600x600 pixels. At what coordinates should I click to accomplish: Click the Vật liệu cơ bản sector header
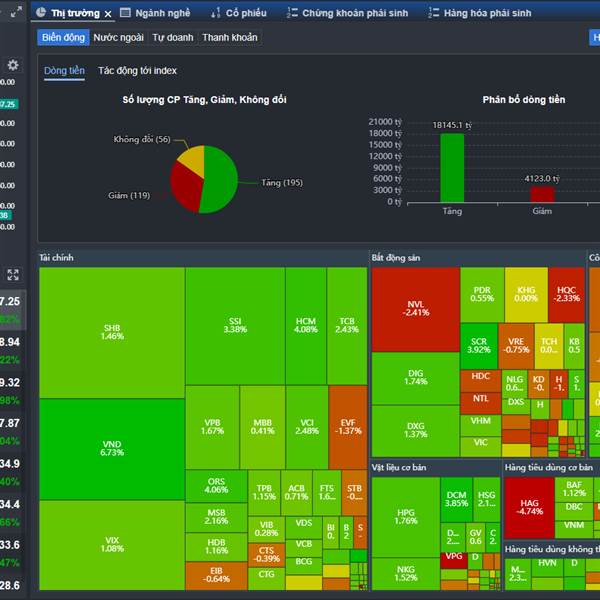(x=399, y=467)
